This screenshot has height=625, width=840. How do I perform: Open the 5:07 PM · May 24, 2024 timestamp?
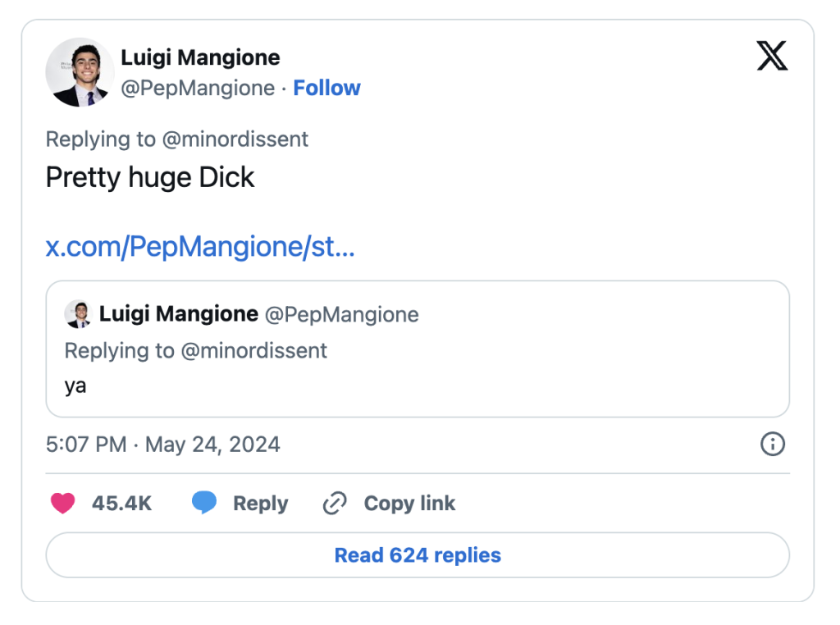click(163, 445)
